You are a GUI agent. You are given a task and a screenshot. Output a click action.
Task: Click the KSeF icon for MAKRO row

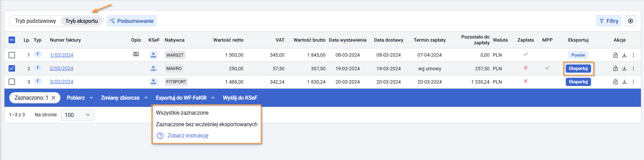coord(153,68)
